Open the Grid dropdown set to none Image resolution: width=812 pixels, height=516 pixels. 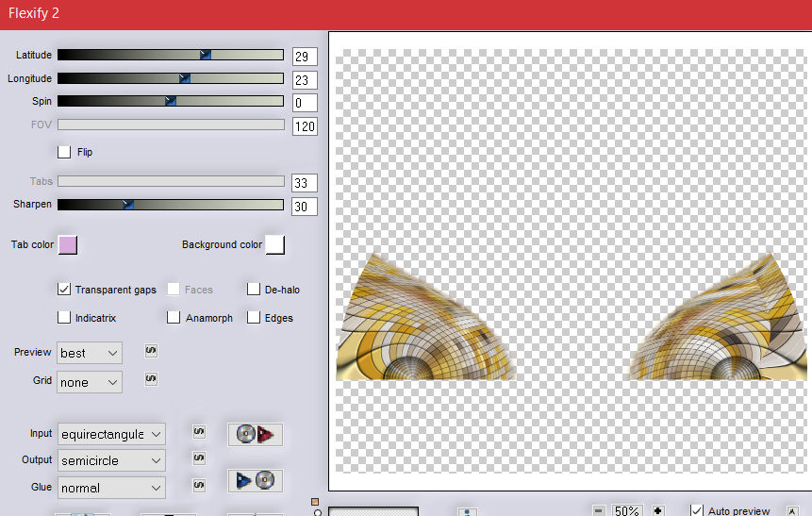(90, 382)
